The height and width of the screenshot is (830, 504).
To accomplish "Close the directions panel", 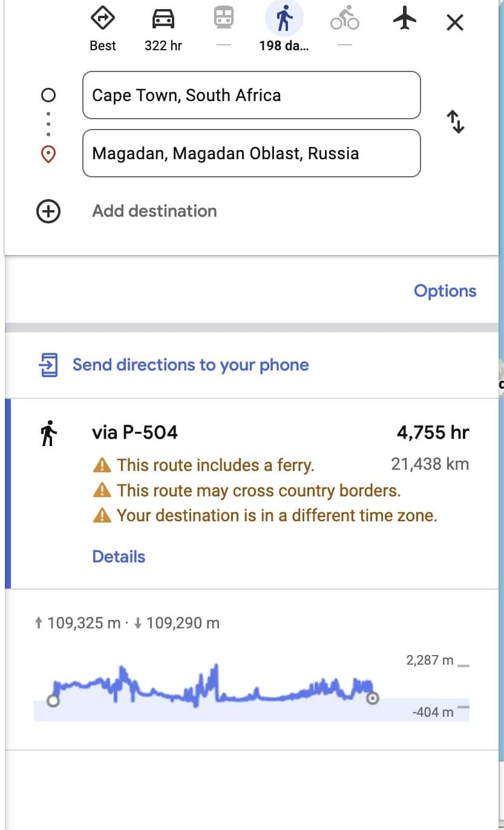I will 454,21.
